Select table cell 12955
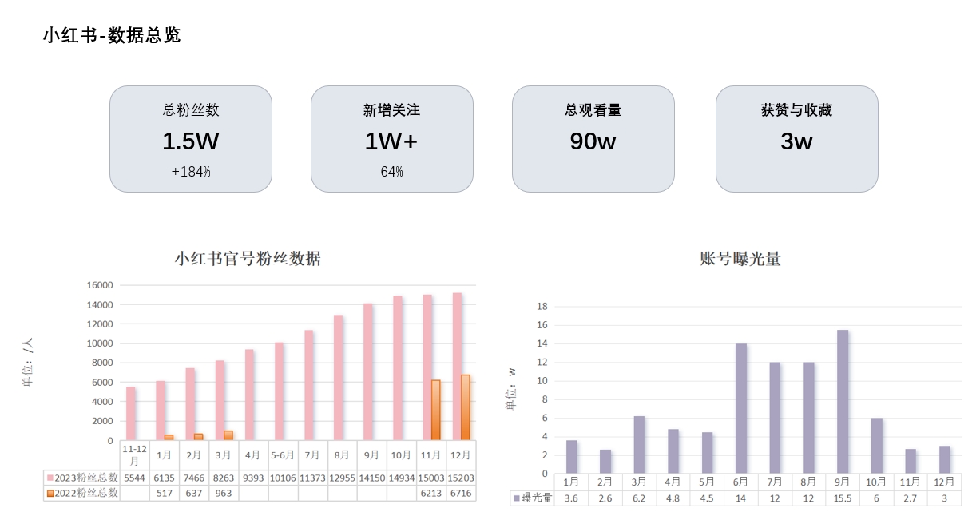This screenshot has width=980, height=520. (x=342, y=478)
